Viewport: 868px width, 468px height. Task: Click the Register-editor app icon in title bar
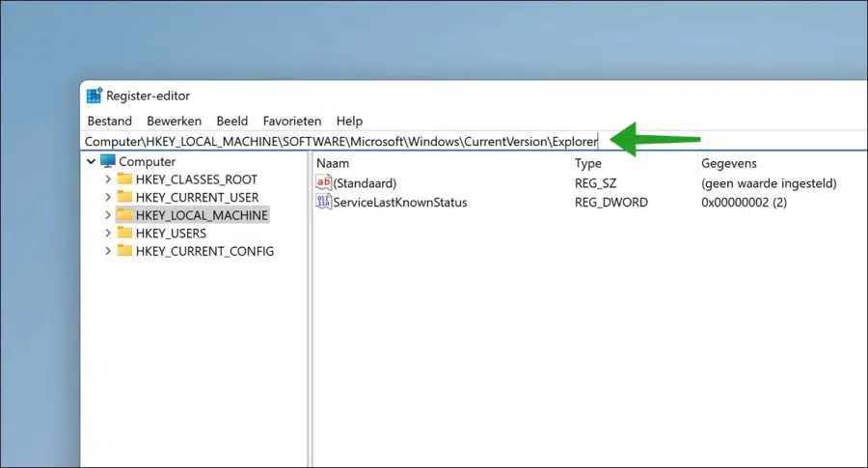(x=95, y=96)
